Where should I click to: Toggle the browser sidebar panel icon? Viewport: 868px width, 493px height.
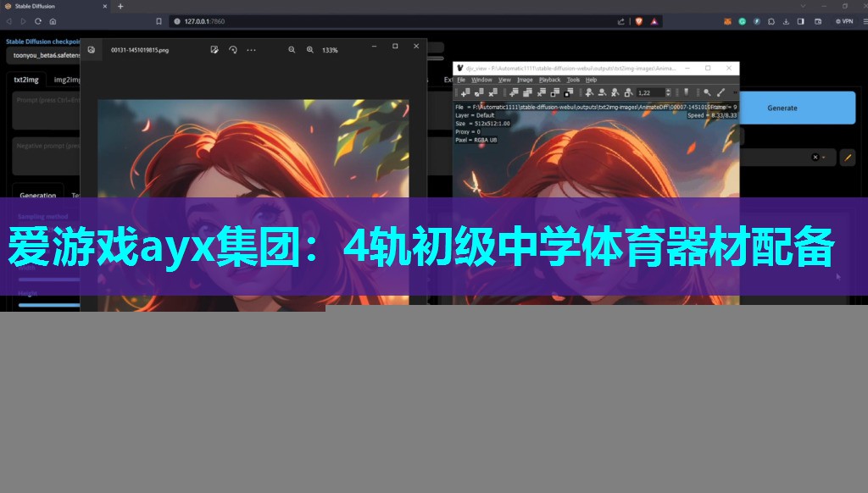click(x=800, y=21)
